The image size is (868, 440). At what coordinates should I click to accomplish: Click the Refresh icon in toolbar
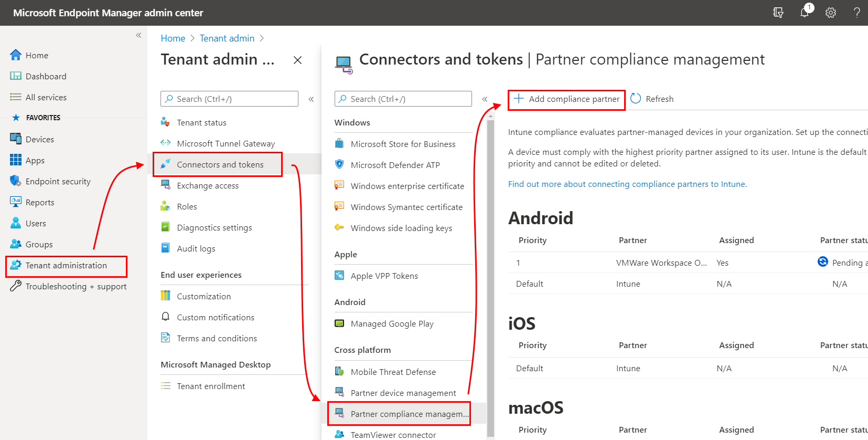point(636,99)
